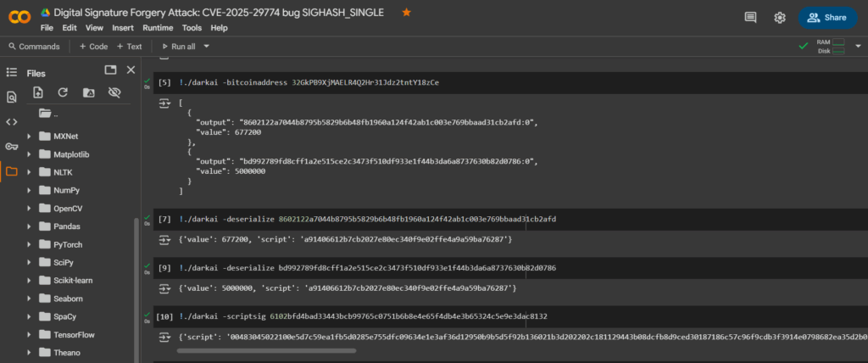This screenshot has width=868, height=363.
Task: Refresh the Files panel listing
Action: [62, 92]
